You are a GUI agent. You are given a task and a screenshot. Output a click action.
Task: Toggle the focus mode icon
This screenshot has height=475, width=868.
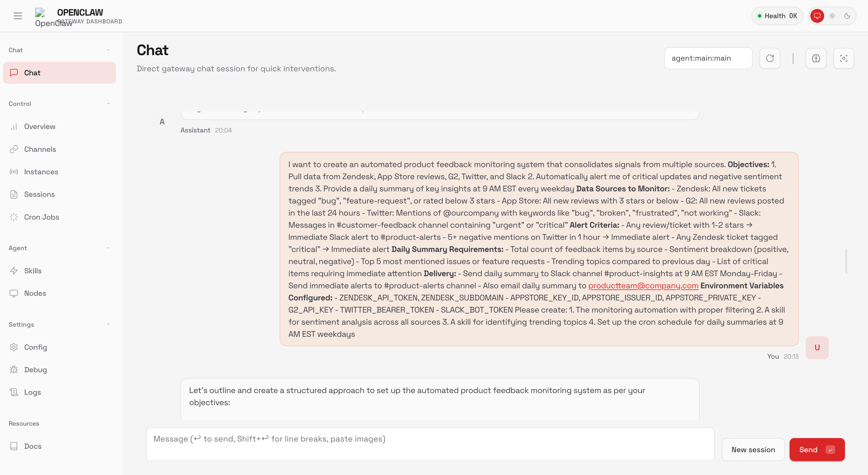[843, 58]
